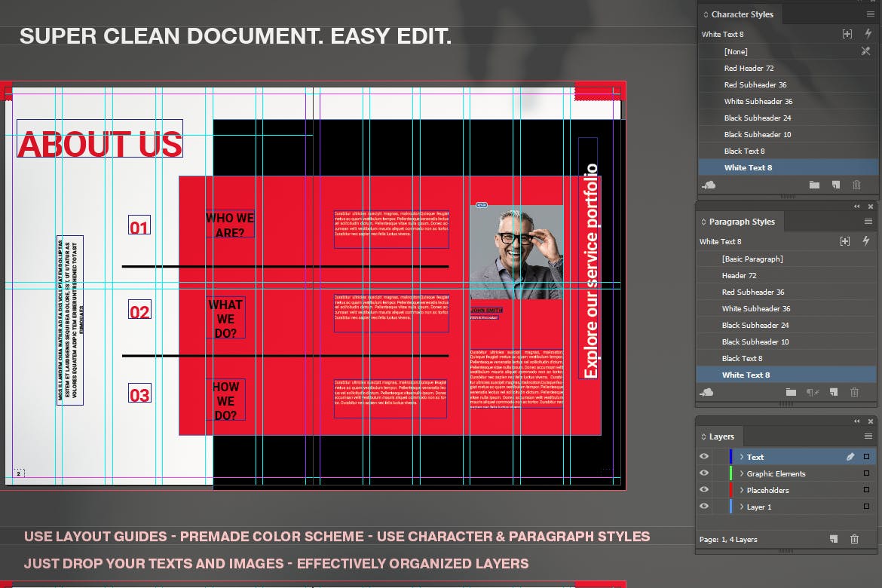Apply Black Subheader 24 paragraph style
882x588 pixels.
755,325
